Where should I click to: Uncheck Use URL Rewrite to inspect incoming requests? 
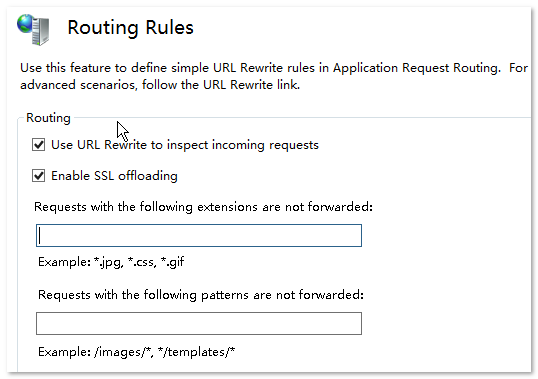(x=38, y=145)
